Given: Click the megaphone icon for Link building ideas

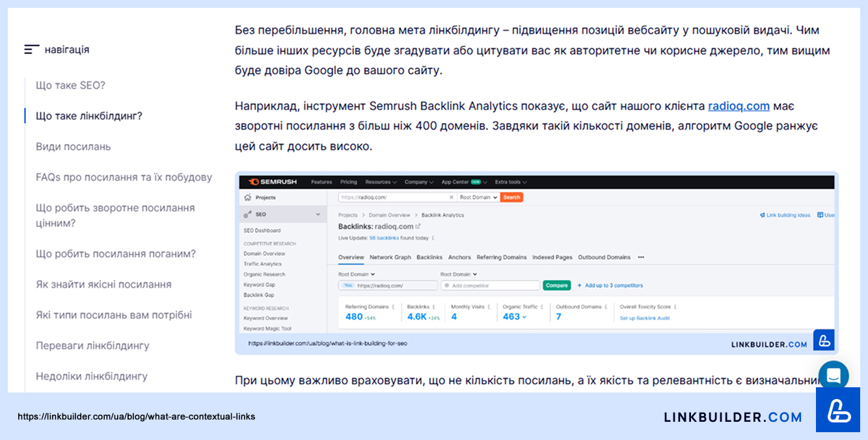Looking at the screenshot, I should (x=763, y=215).
